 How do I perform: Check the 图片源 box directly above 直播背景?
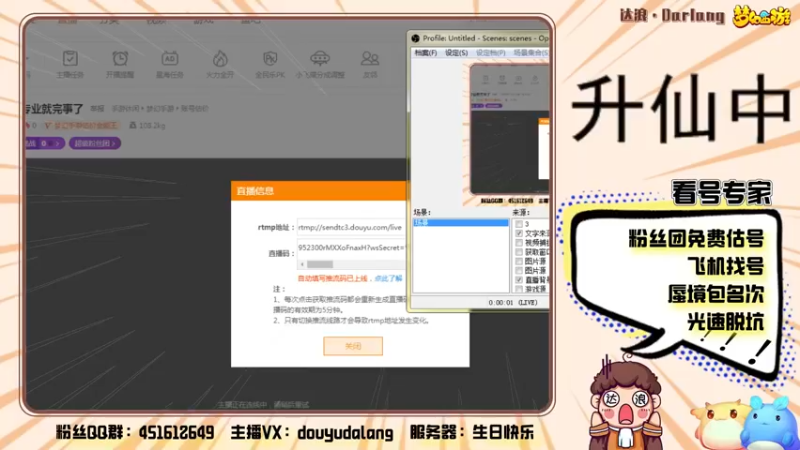pos(519,270)
